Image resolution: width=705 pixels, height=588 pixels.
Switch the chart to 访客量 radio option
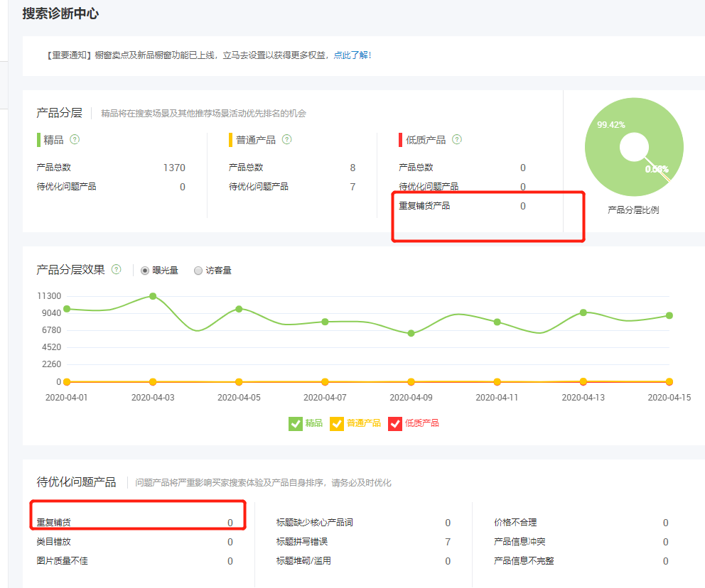[198, 271]
